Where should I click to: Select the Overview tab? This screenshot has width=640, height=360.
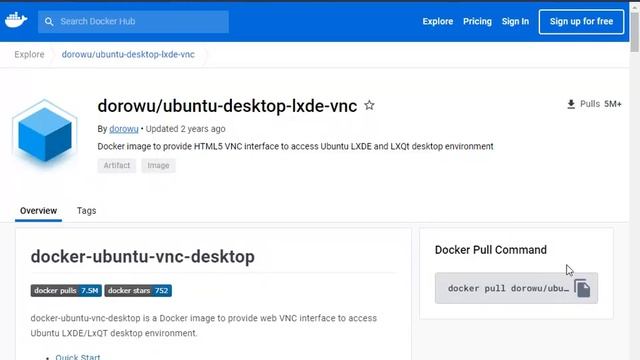[x=38, y=211]
